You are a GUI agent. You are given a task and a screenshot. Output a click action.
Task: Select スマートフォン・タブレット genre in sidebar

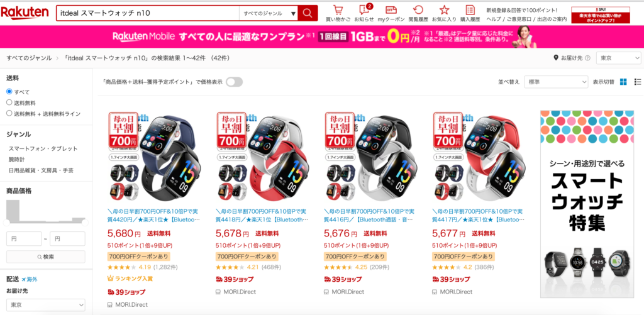[43, 148]
